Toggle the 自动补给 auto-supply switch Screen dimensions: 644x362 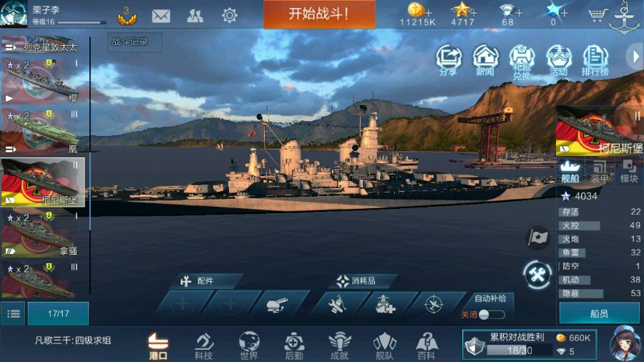tap(491, 315)
